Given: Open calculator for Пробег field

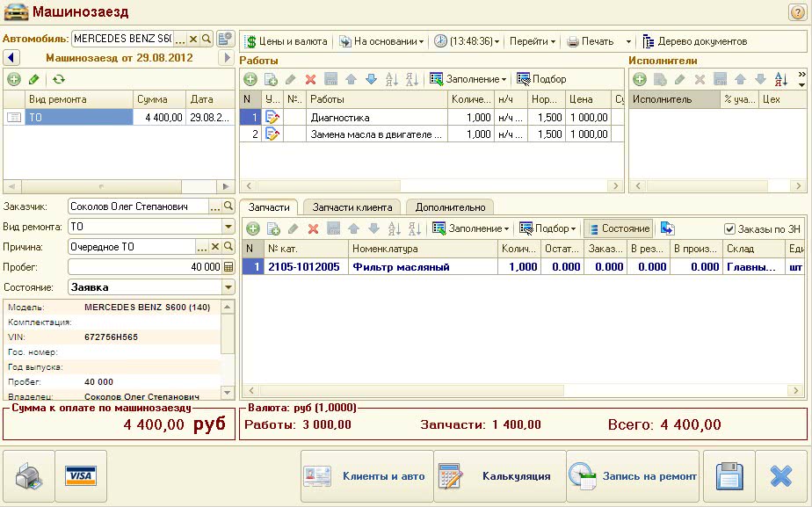Looking at the screenshot, I should pyautogui.click(x=228, y=267).
